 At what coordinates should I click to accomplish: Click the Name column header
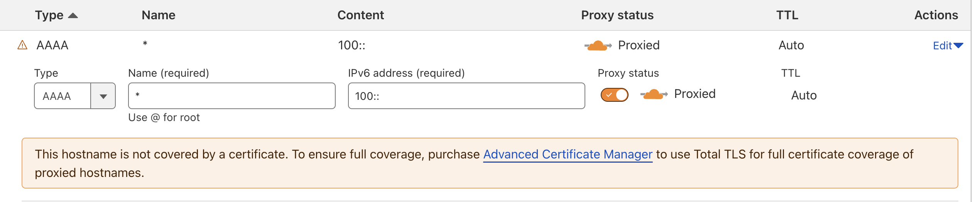[x=158, y=15]
